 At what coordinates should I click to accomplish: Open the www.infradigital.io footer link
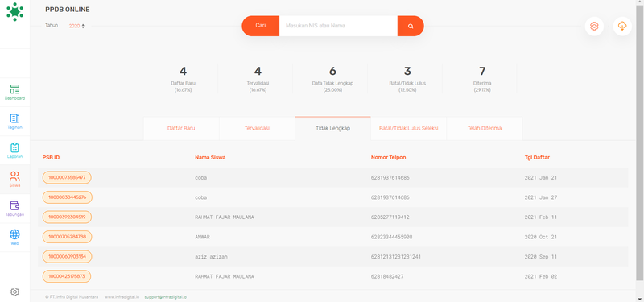tap(122, 297)
